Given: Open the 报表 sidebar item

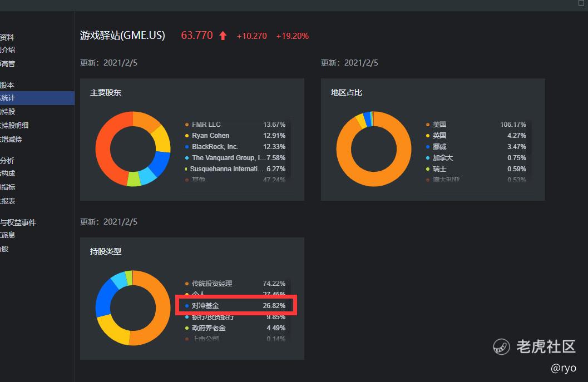Looking at the screenshot, I should click(x=7, y=201).
